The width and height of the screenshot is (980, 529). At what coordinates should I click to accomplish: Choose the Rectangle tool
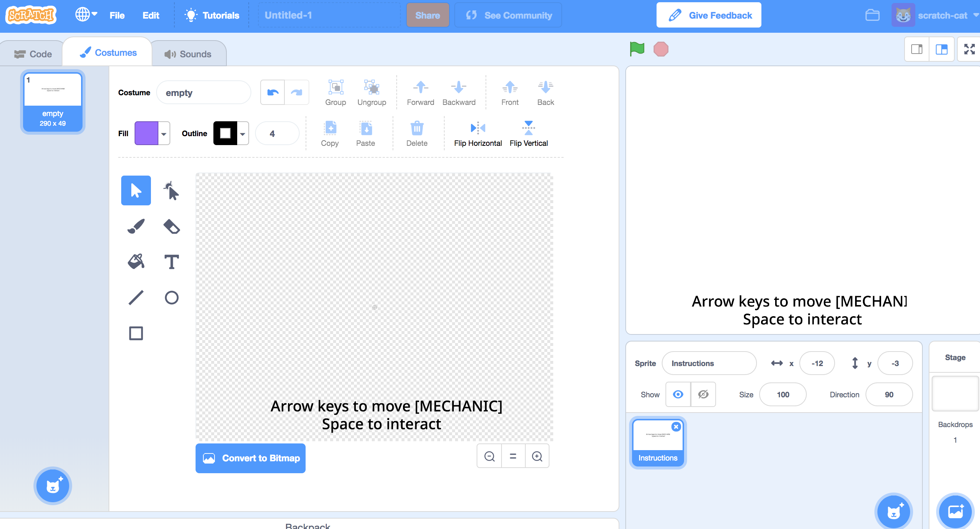[x=136, y=333]
